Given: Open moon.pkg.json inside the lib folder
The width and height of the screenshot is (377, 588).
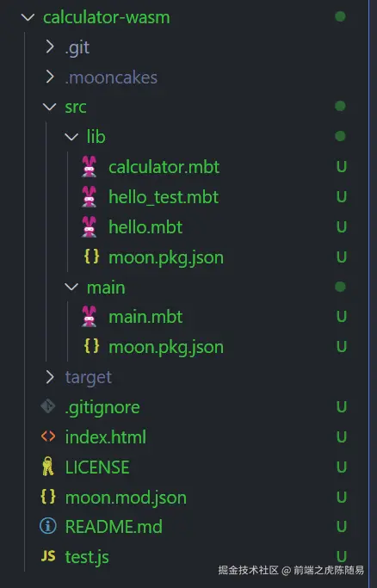Looking at the screenshot, I should tap(166, 257).
